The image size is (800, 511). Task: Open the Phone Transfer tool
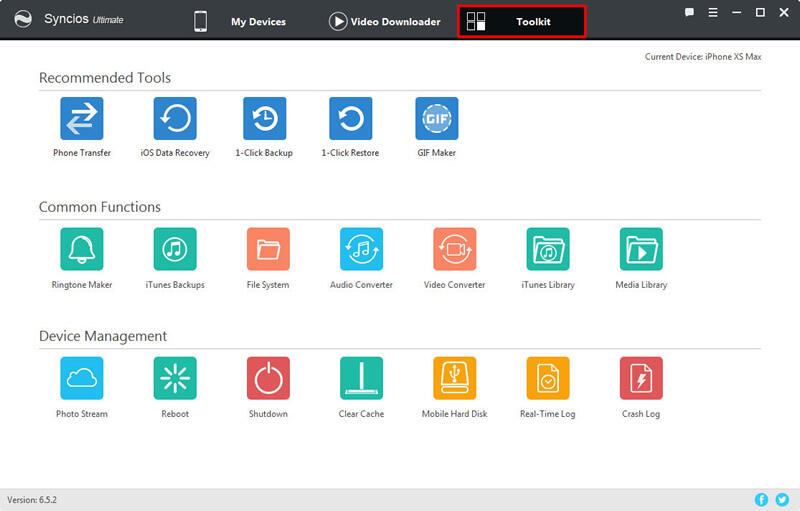(82, 119)
